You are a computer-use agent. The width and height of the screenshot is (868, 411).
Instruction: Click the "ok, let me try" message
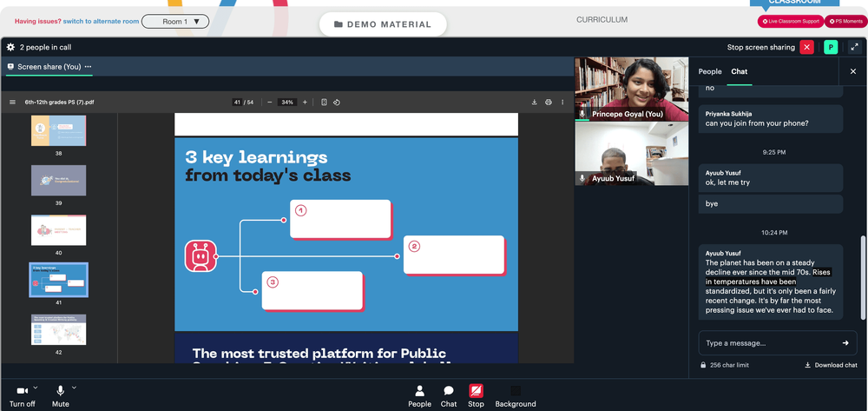[x=771, y=178]
